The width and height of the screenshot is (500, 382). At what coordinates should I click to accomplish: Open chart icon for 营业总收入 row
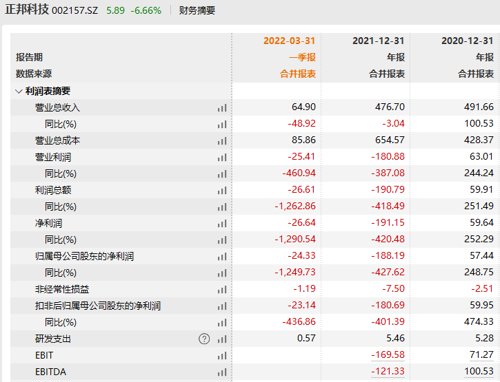(x=222, y=108)
